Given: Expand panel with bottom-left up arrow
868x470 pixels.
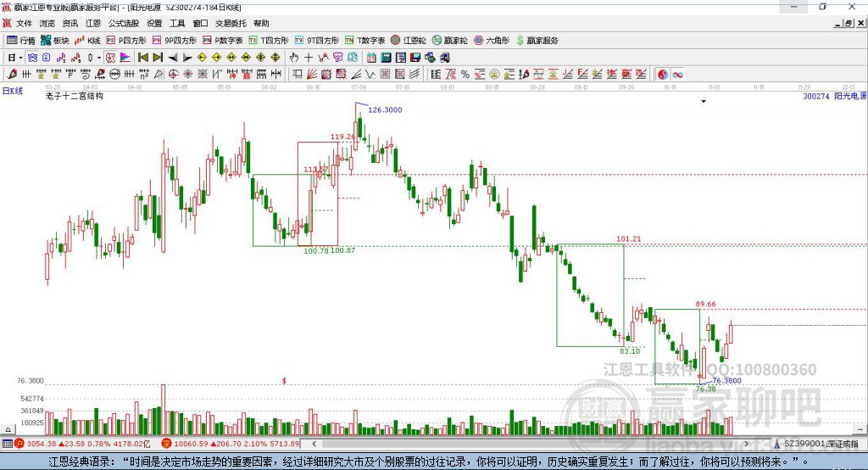Looking at the screenshot, I should [x=8, y=429].
